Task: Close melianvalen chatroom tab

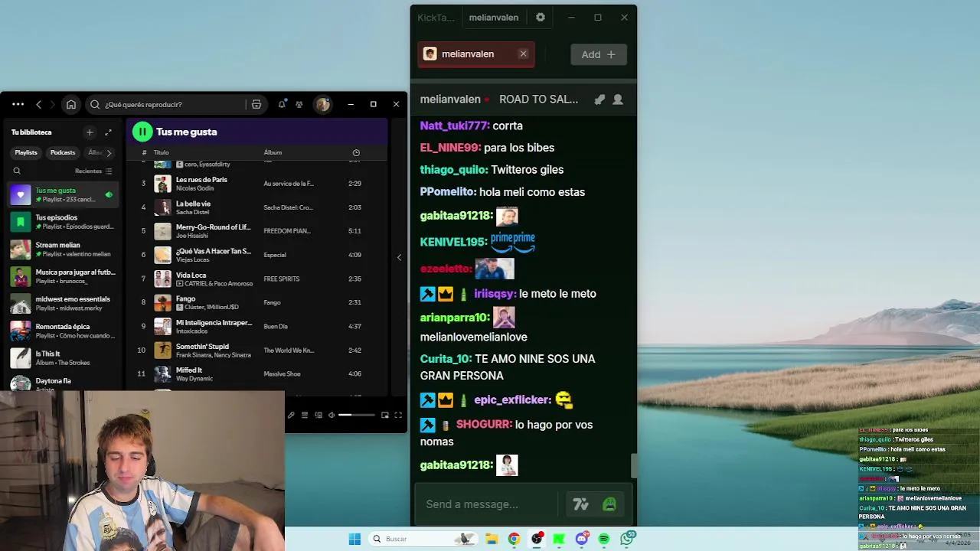Action: tap(524, 54)
